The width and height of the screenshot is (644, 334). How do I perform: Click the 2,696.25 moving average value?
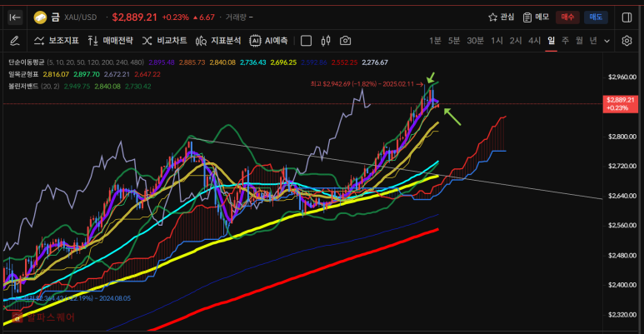click(283, 62)
